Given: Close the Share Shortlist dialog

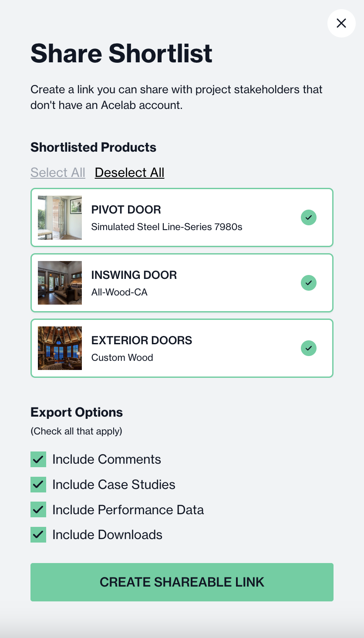Looking at the screenshot, I should click(341, 23).
